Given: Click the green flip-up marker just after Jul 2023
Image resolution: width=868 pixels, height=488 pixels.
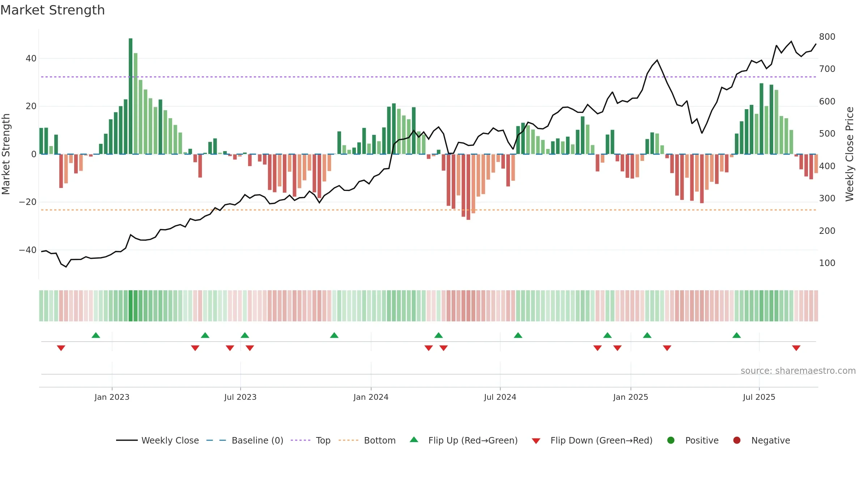Looking at the screenshot, I should click(245, 335).
